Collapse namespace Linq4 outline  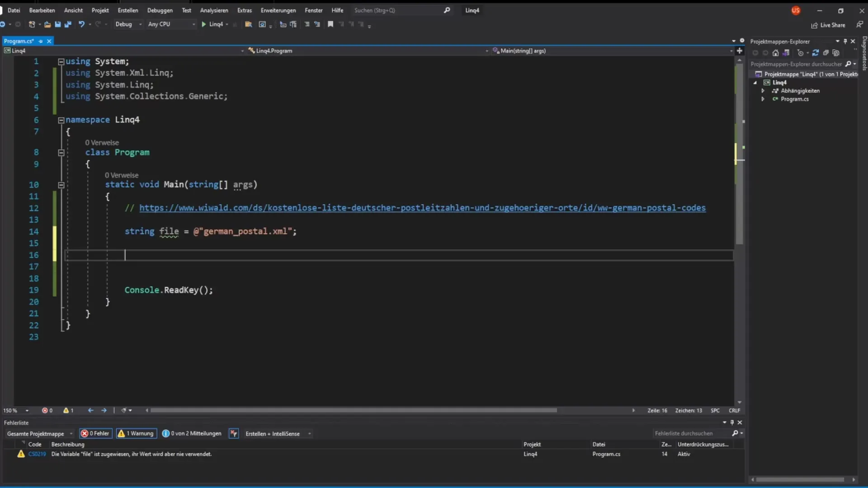coord(61,120)
